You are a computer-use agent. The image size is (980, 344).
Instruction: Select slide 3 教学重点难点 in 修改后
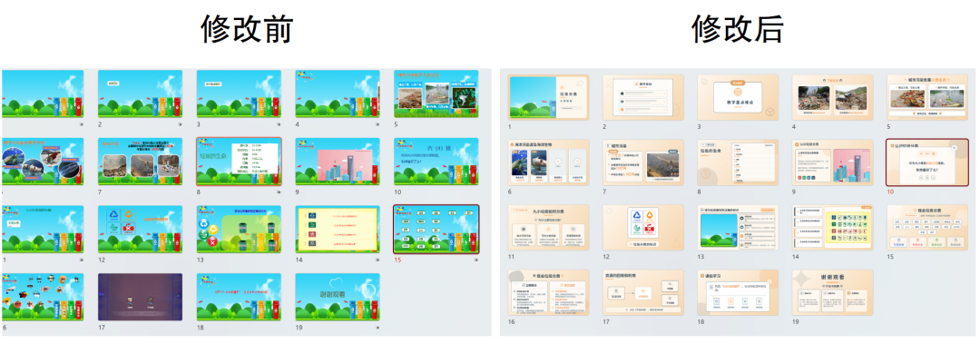coord(738,97)
